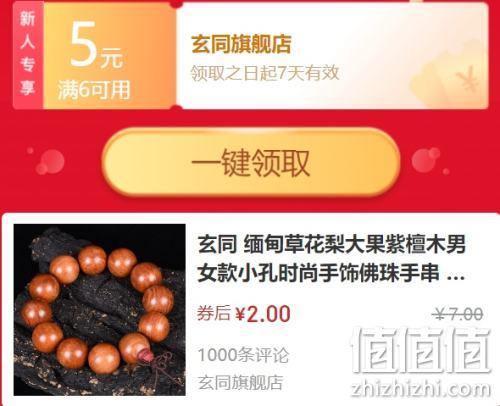Select the white coupon detail card
This screenshot has height=406, width=500.
pos(332,55)
